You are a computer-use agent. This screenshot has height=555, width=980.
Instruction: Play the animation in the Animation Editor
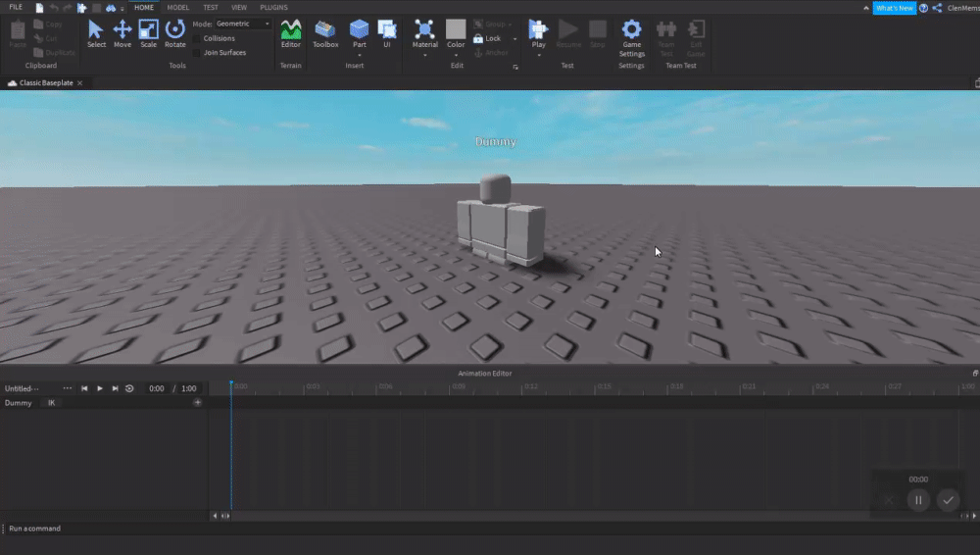coord(99,388)
